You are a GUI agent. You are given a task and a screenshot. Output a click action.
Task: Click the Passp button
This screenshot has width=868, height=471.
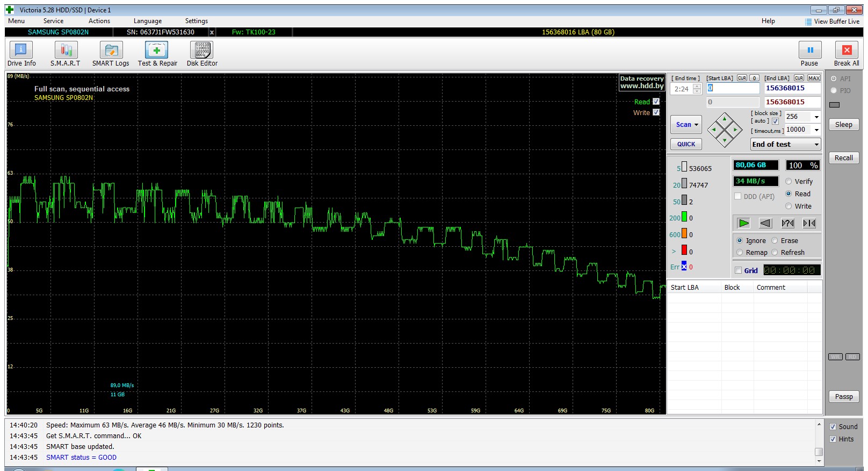[844, 397]
